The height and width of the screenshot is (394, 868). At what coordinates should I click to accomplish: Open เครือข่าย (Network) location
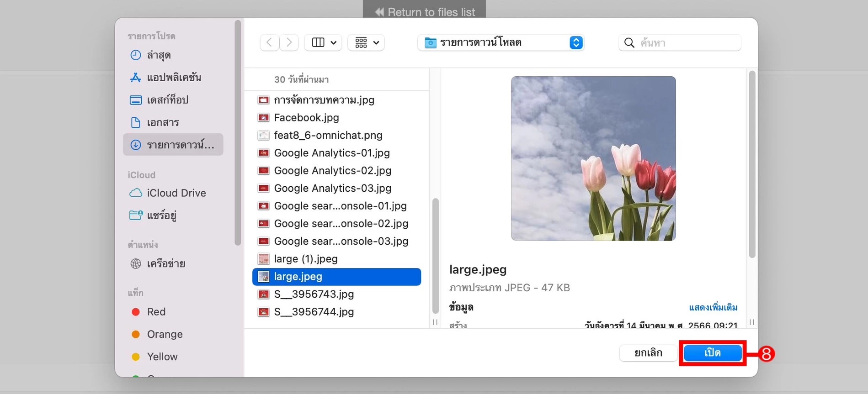(x=165, y=264)
